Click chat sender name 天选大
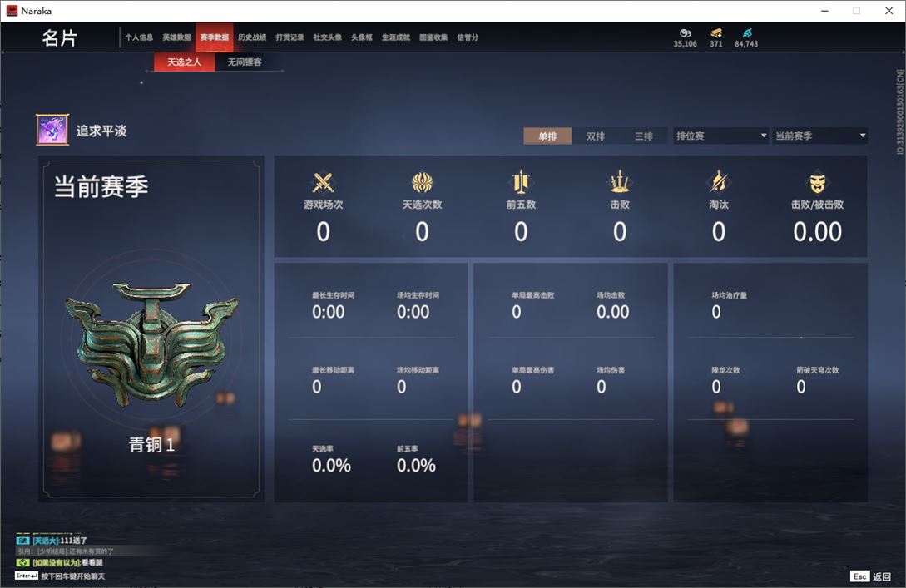 tap(46, 541)
